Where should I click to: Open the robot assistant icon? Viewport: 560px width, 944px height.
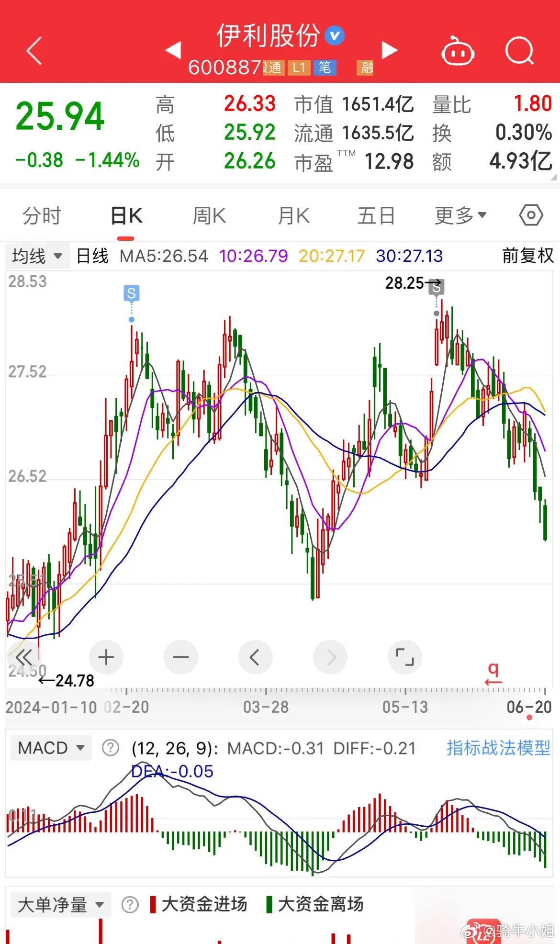pos(458,51)
